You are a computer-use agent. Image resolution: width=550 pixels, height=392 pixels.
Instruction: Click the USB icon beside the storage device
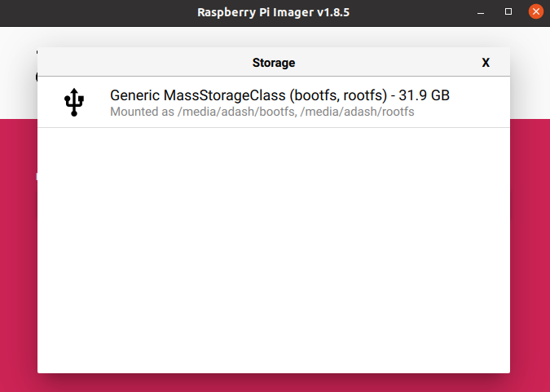pyautogui.click(x=74, y=103)
